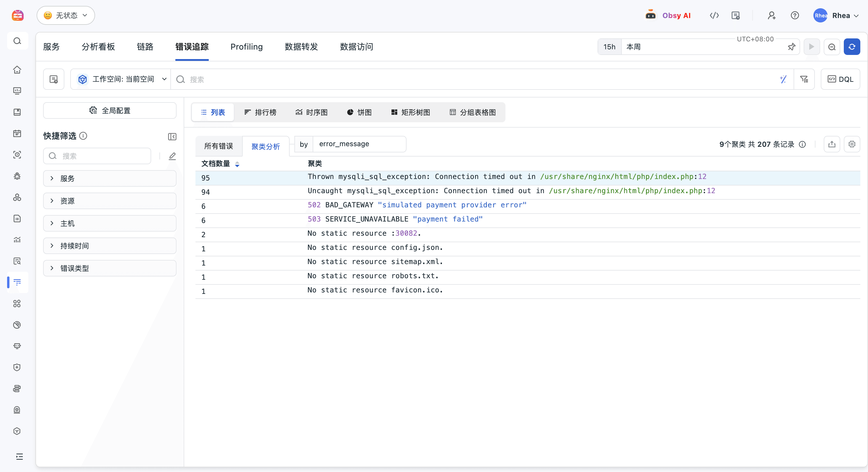The image size is (868, 472).
Task: Open the 502 BAD_GATEWAY cluster row
Action: point(528,206)
